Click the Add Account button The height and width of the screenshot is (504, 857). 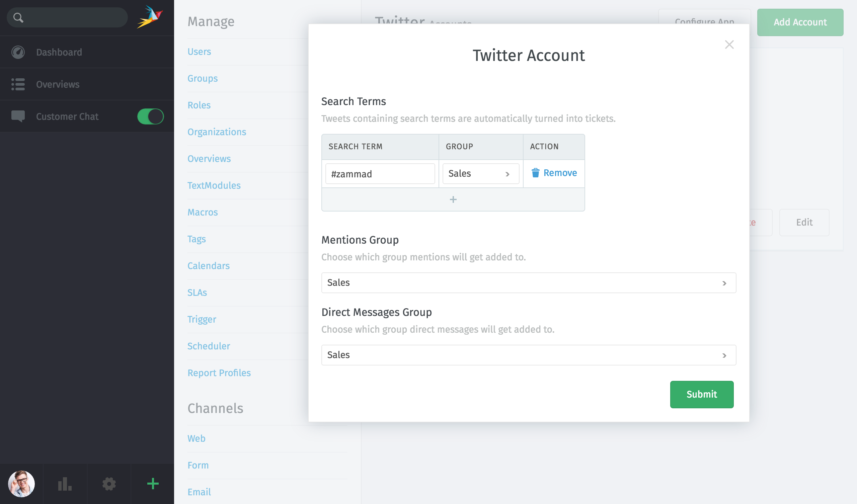tap(800, 22)
